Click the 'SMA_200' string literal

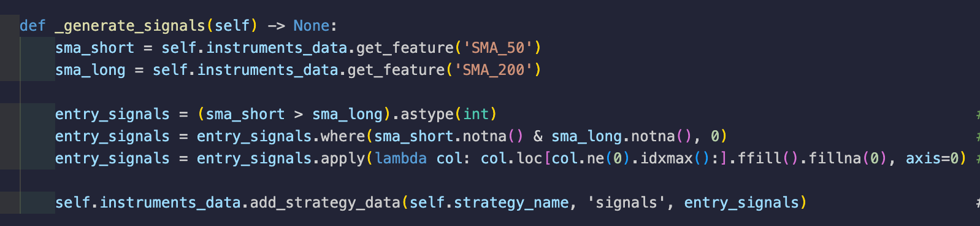point(493,70)
